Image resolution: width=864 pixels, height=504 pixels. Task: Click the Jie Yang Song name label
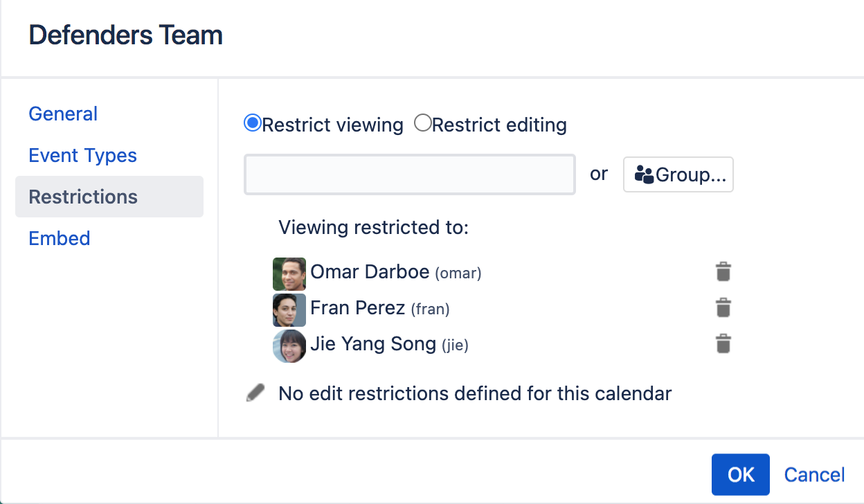point(373,343)
